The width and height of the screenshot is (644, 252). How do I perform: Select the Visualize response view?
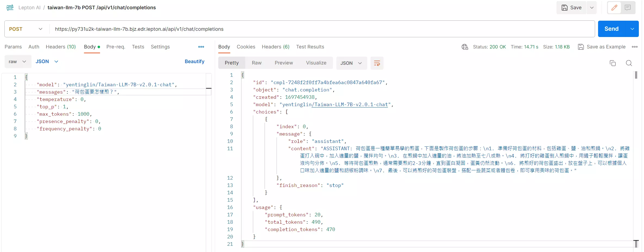(x=316, y=63)
